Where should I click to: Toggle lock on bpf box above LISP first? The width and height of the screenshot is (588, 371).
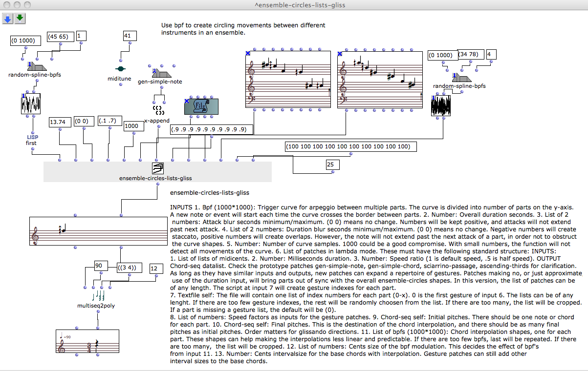click(x=23, y=96)
